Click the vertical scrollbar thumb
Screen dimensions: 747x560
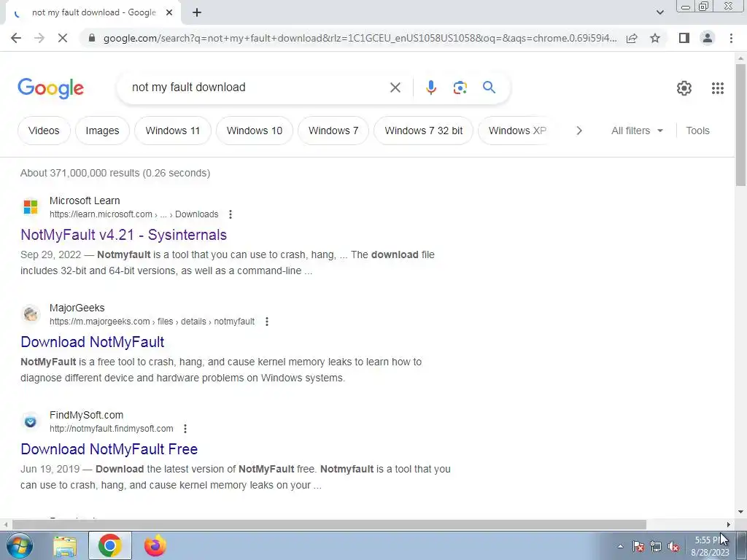(x=741, y=125)
